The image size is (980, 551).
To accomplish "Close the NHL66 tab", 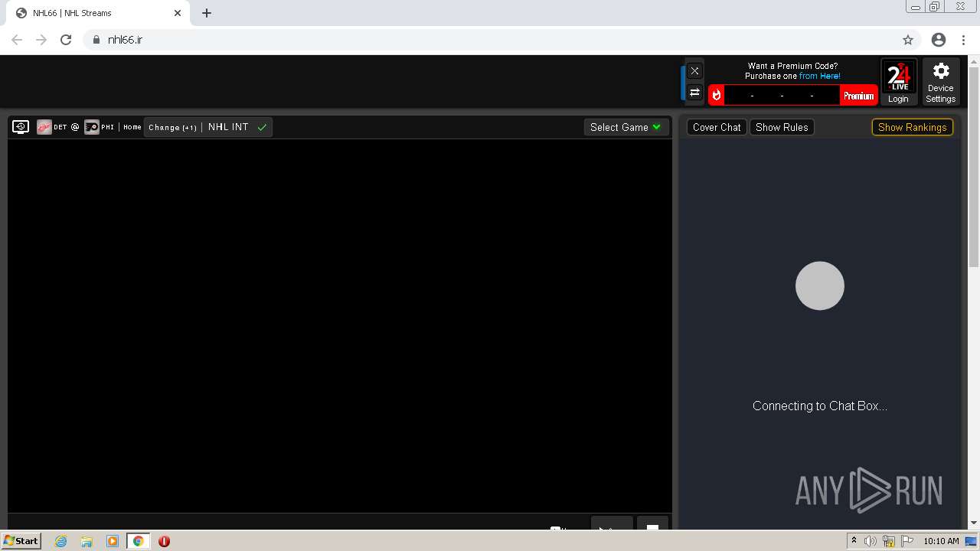I will pos(178,13).
